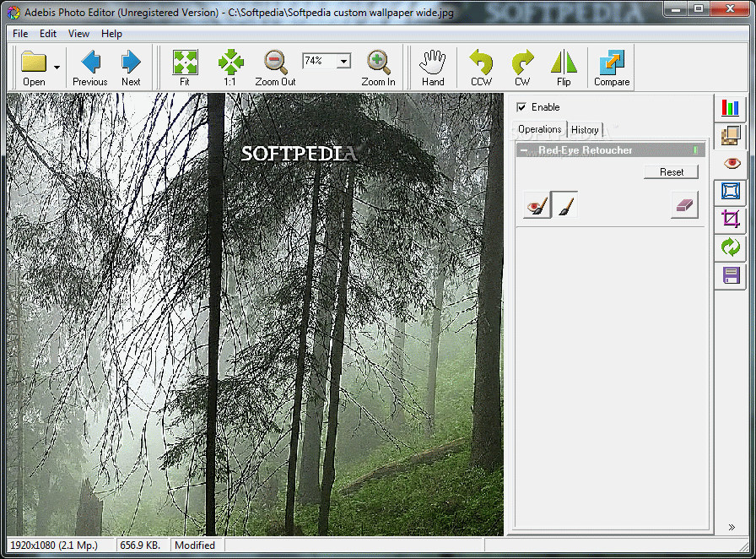This screenshot has width=756, height=559.
Task: Flip the image horizontally
Action: point(564,68)
